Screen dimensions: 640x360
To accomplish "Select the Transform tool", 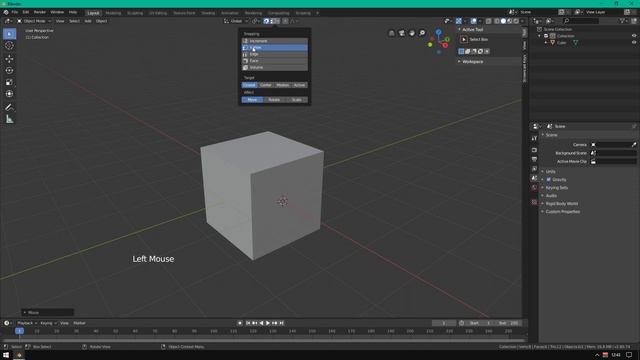I will 9,94.
